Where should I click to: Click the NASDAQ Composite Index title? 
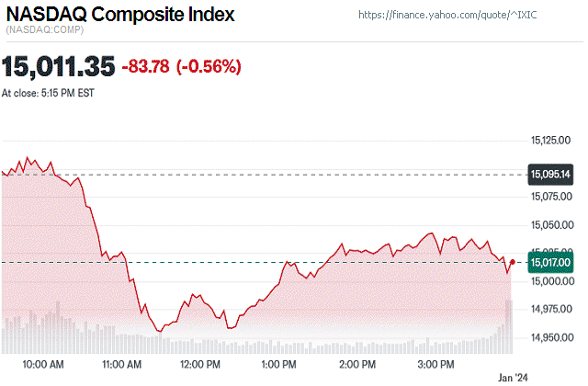(x=119, y=16)
